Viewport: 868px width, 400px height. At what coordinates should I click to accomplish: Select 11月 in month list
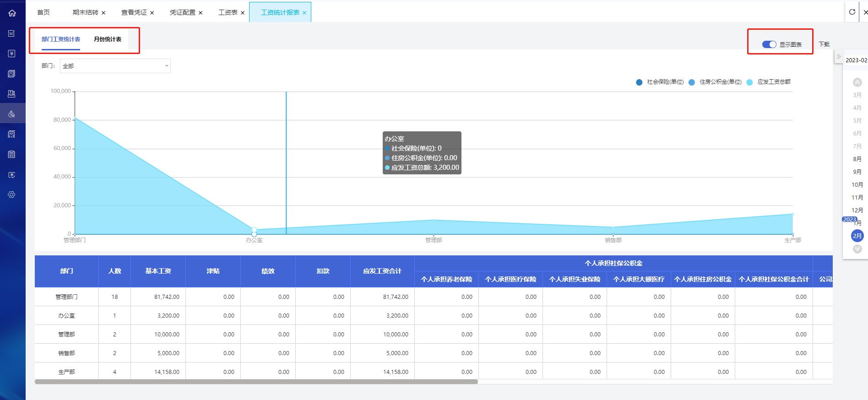point(857,198)
